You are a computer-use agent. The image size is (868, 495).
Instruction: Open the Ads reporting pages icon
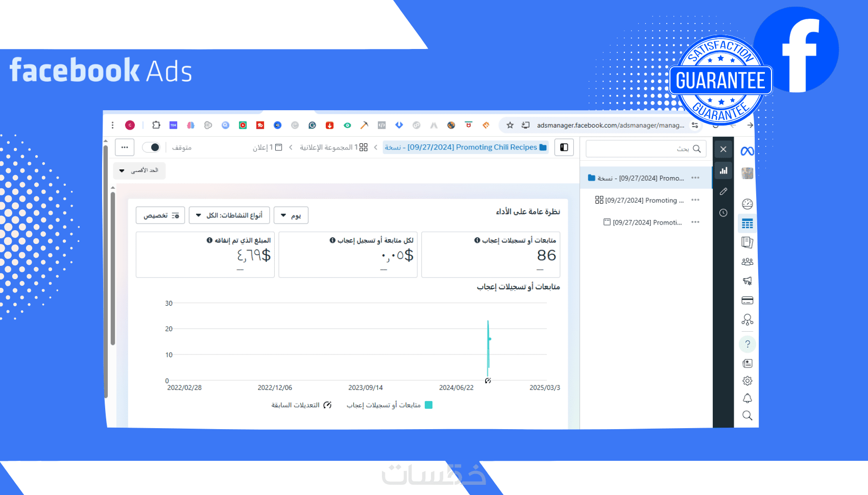click(x=747, y=242)
